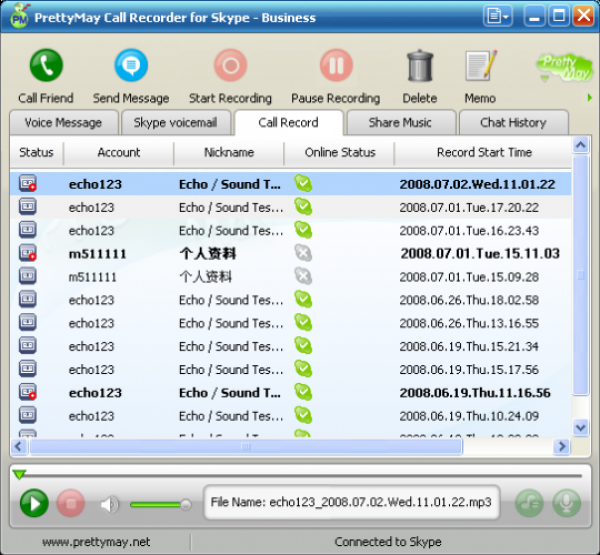The width and height of the screenshot is (600, 555).
Task: Switch to the Voice Message tab
Action: [x=64, y=122]
